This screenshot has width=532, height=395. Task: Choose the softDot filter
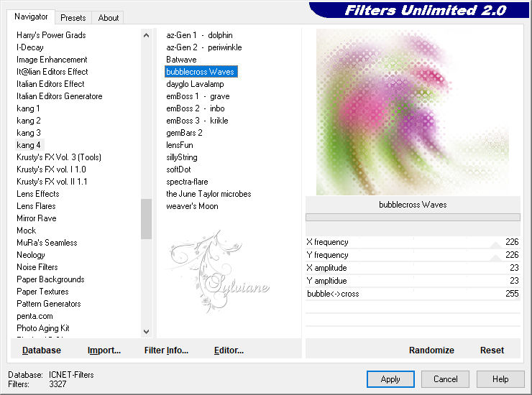tap(178, 169)
